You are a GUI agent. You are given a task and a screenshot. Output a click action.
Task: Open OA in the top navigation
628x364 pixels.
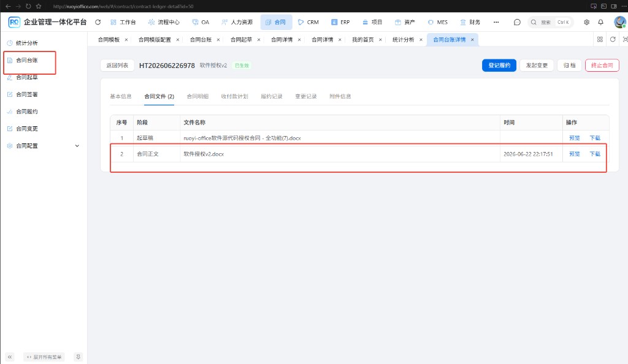201,22
